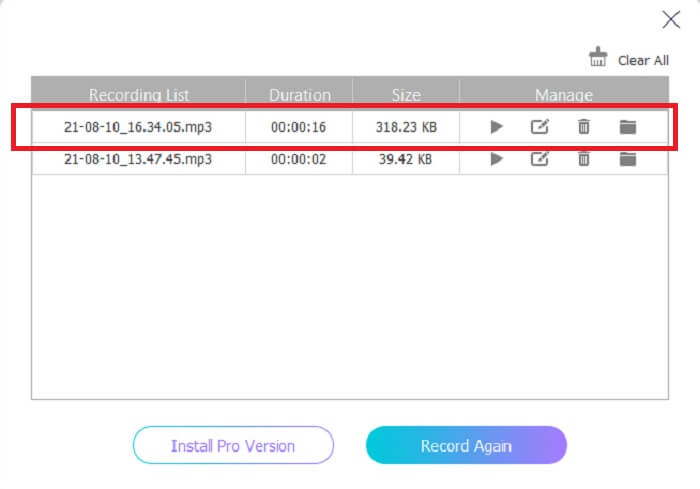Image resolution: width=700 pixels, height=489 pixels.
Task: Click the Install Pro Version button
Action: (233, 445)
